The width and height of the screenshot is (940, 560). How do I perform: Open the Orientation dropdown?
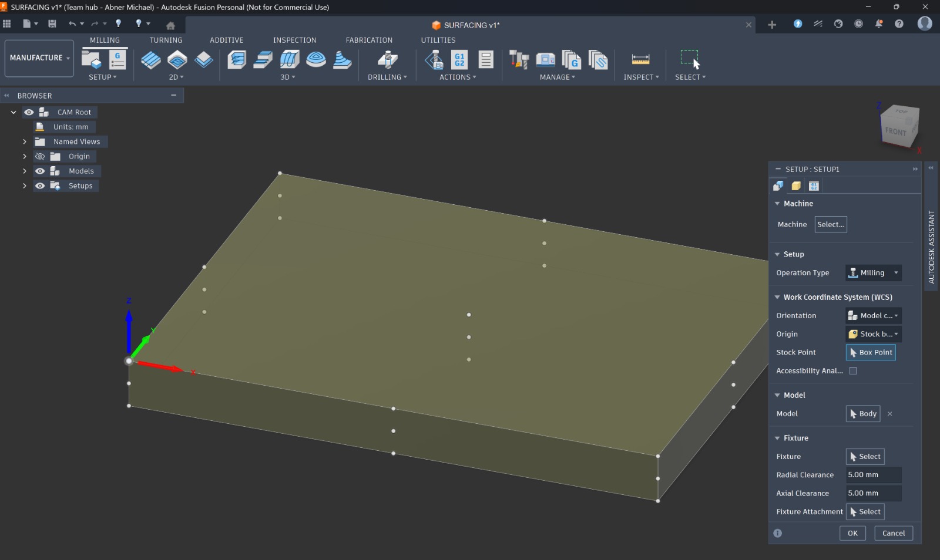click(874, 316)
